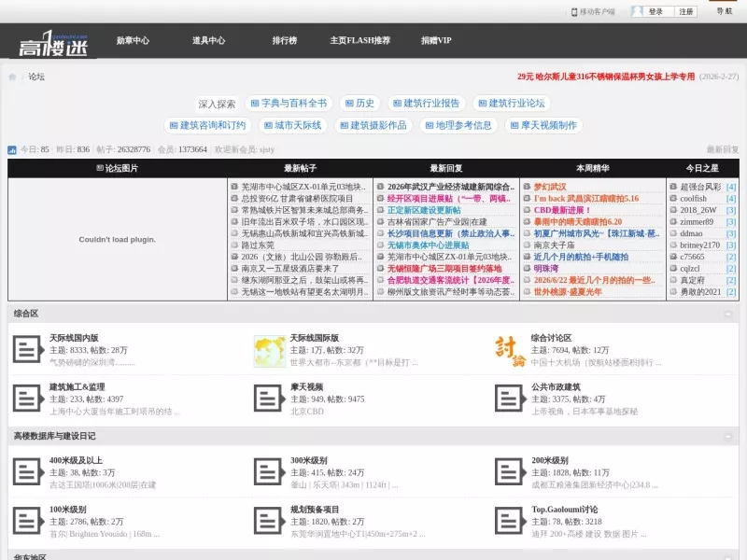Click bullet icon beside 正定新区建设更新帖
The image size is (747, 560).
tap(381, 210)
